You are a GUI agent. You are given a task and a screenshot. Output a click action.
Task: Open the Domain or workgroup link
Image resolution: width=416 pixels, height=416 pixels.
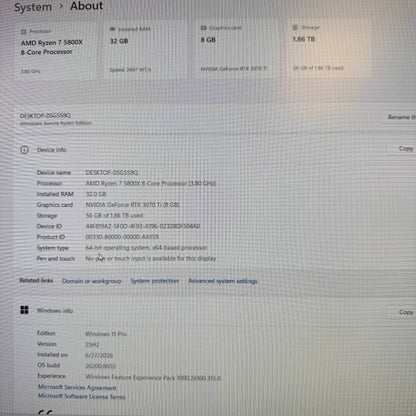[x=92, y=281]
